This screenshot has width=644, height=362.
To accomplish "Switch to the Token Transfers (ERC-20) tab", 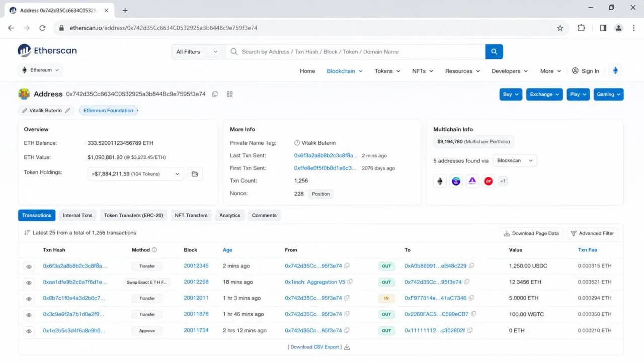I will [x=133, y=215].
